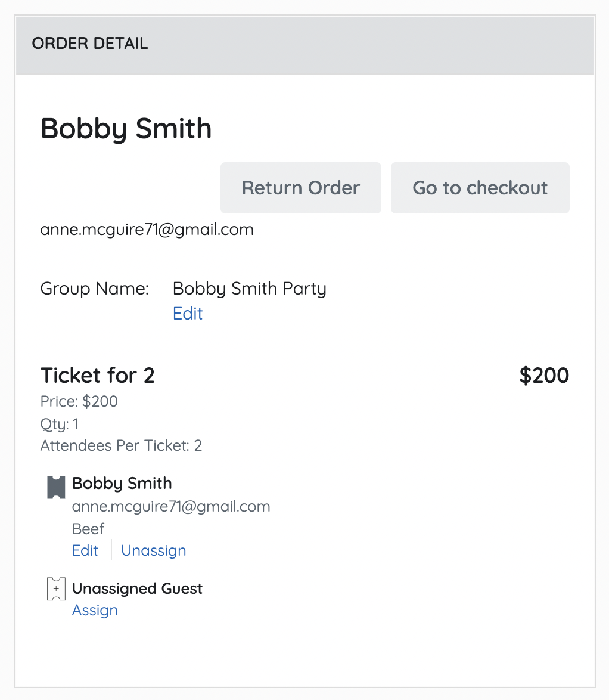Click the filled ticket icon beside Bobby Smith
The width and height of the screenshot is (609, 700).
coord(55,487)
